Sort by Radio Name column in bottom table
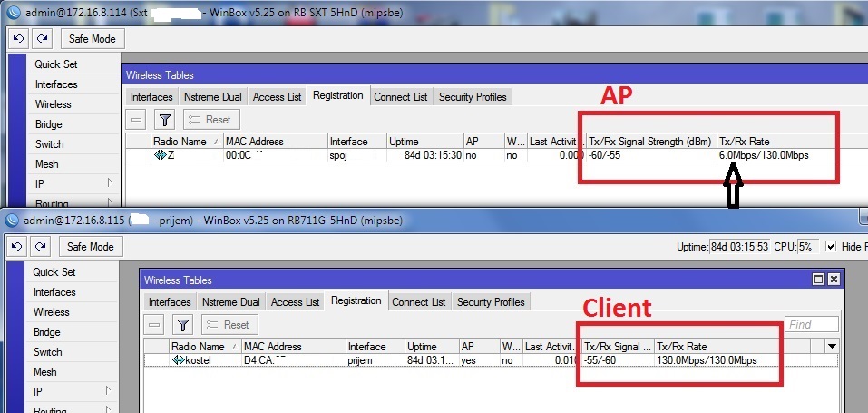Screen dimensions: 868x413 (x=205, y=347)
